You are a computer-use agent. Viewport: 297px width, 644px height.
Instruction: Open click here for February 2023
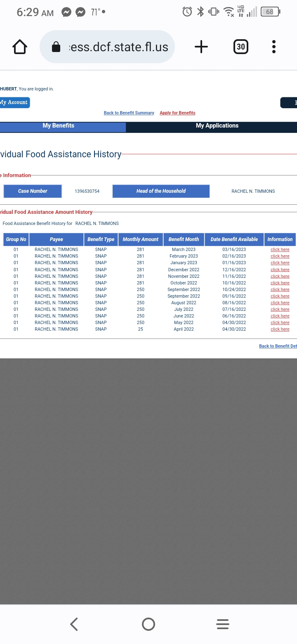tap(280, 256)
